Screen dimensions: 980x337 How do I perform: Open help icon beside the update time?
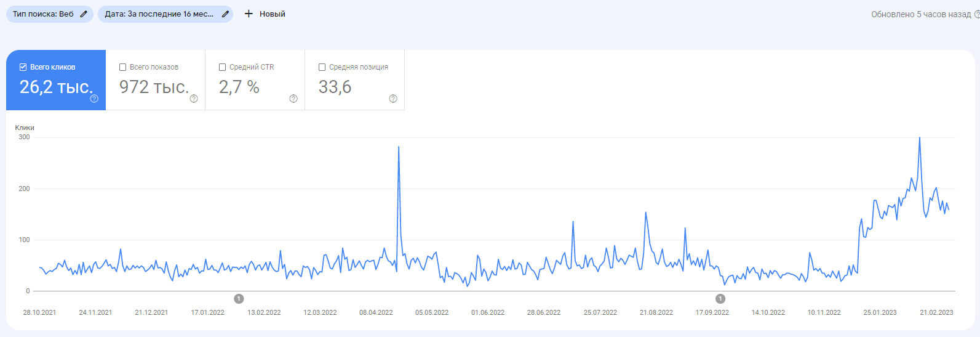point(977,14)
